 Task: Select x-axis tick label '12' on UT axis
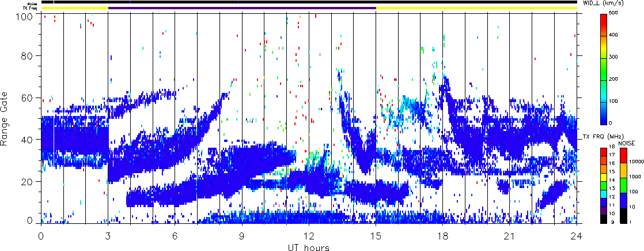[x=309, y=236]
